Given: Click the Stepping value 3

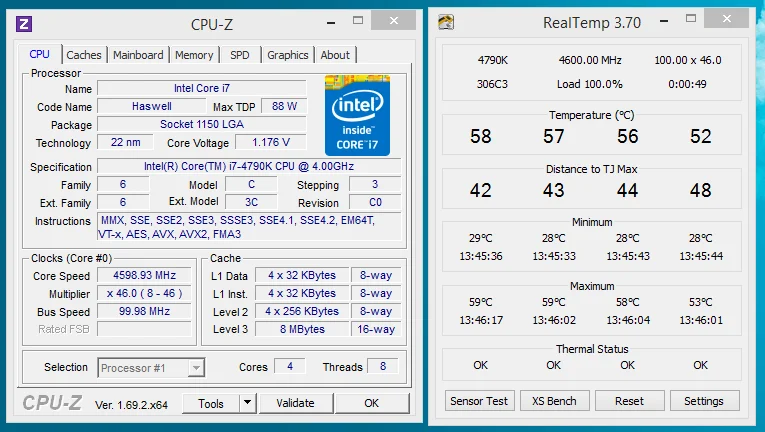Looking at the screenshot, I should (375, 185).
